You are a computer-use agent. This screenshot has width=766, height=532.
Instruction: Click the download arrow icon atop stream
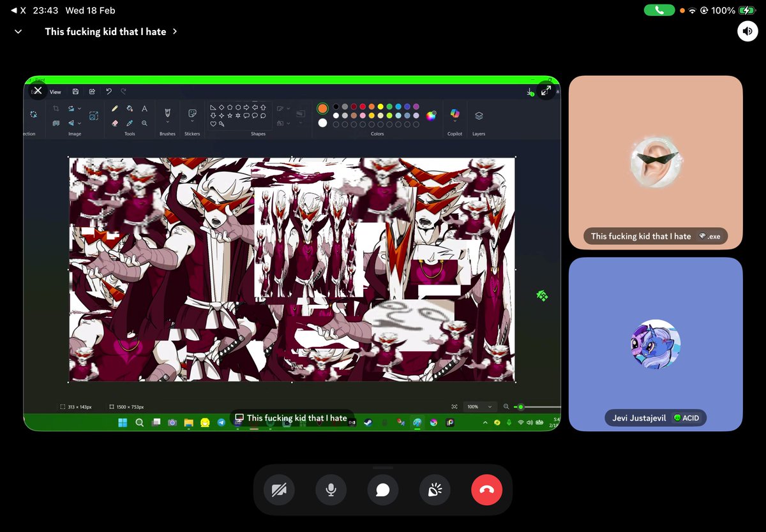[530, 92]
